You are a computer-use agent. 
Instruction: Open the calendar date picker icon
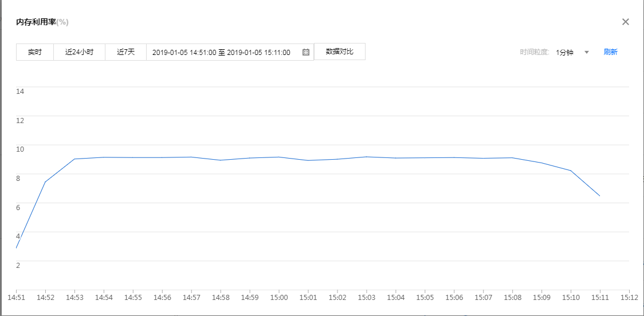click(x=306, y=52)
